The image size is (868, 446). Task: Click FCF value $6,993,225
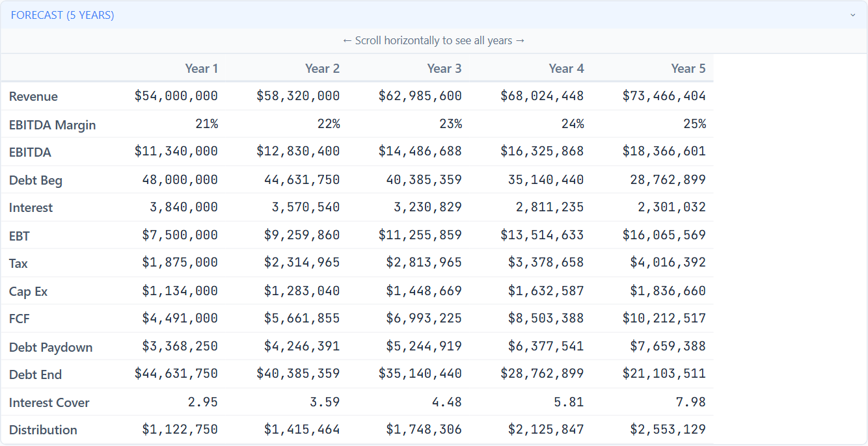point(424,318)
